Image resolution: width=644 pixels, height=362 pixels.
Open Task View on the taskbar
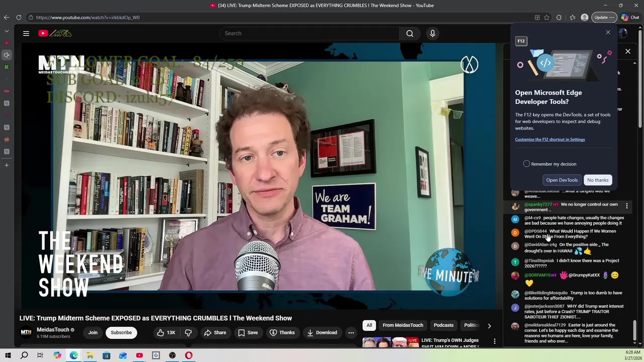click(40, 355)
